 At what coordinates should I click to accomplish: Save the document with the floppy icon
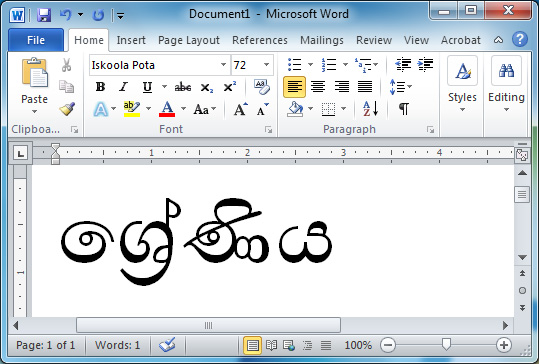pos(44,15)
